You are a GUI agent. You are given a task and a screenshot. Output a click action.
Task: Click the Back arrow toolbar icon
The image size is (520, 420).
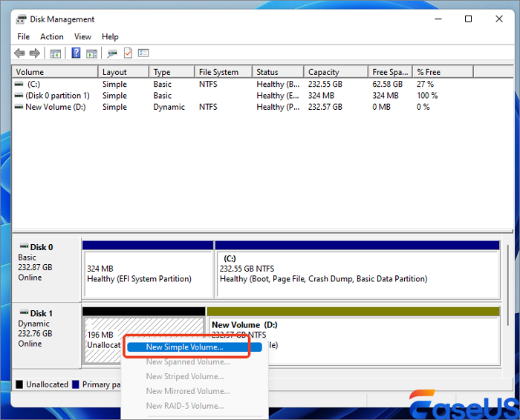(19, 53)
